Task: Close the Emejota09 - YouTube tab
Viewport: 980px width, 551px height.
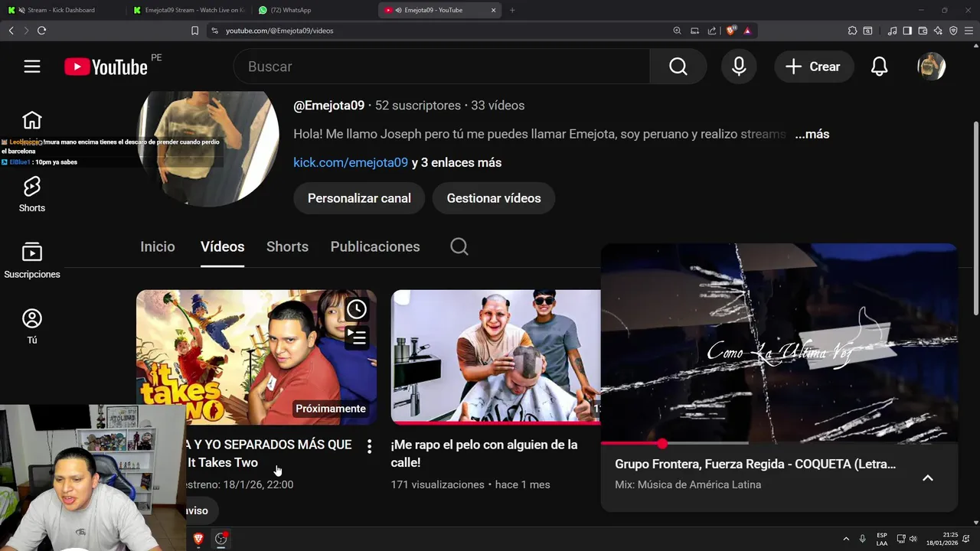Action: coord(493,10)
